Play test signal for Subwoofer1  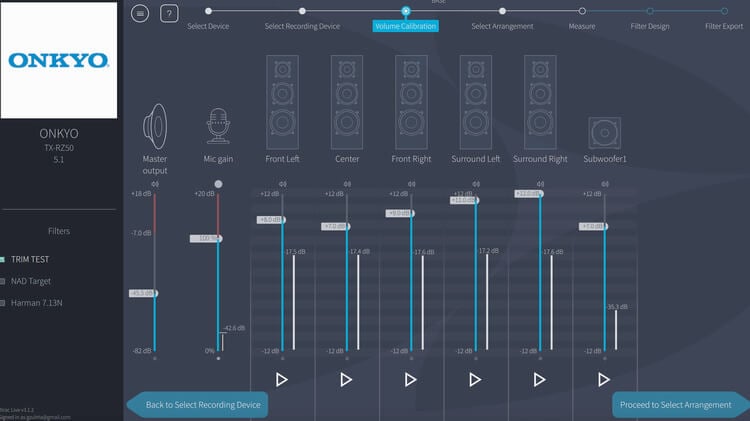tap(604, 380)
